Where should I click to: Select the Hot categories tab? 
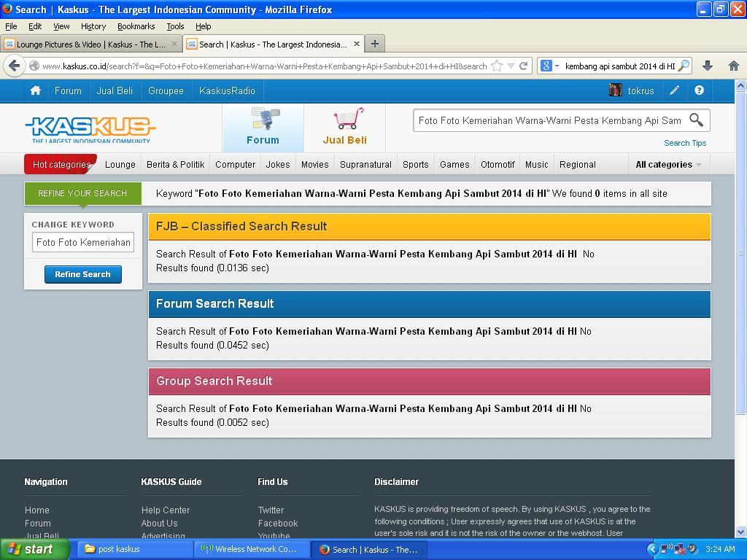[x=61, y=164]
